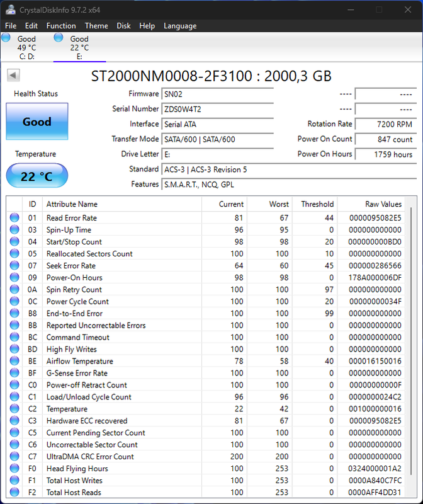Click the Attribute Name column header
The height and width of the screenshot is (504, 423).
122,204
